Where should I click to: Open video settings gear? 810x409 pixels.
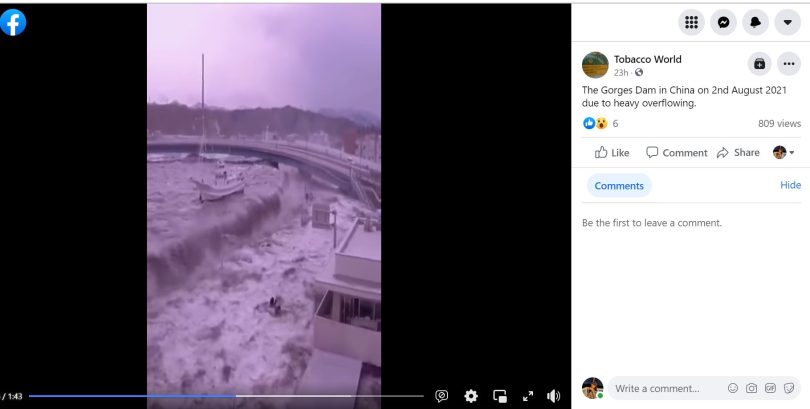click(x=471, y=396)
